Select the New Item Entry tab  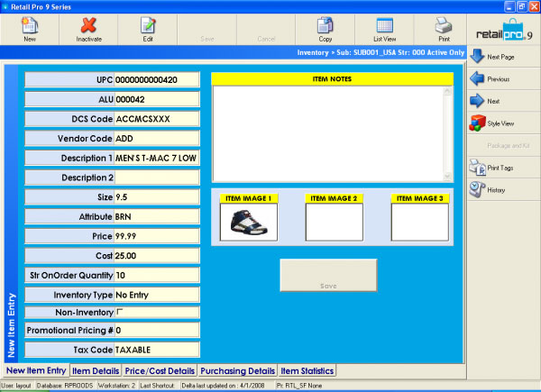[x=36, y=370]
